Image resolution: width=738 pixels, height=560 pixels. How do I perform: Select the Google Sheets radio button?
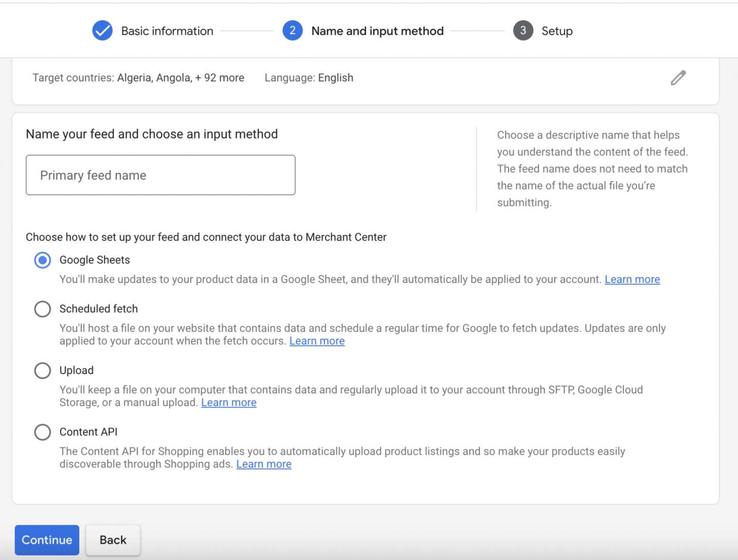pyautogui.click(x=43, y=260)
